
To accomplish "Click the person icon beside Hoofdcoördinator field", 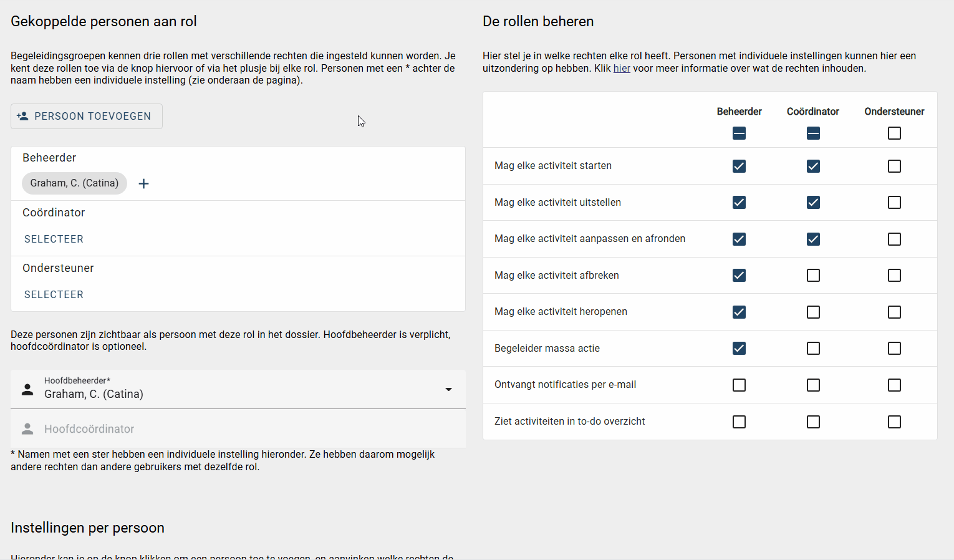I will point(27,429).
